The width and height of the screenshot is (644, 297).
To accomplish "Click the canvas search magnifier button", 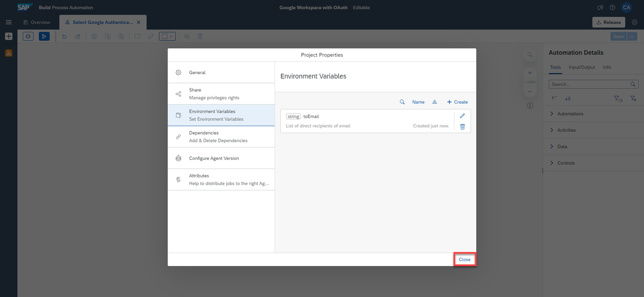I will [x=530, y=55].
